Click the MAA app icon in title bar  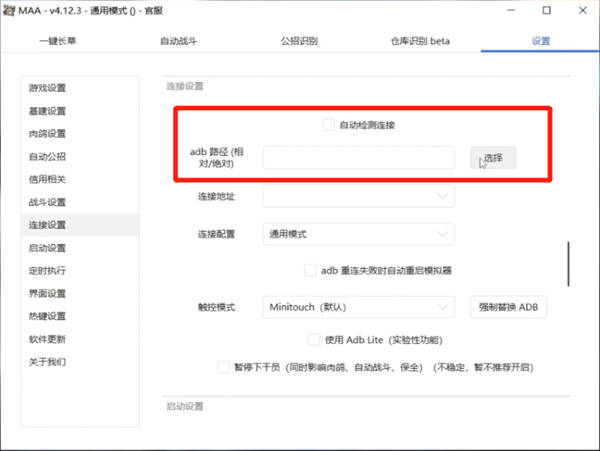pyautogui.click(x=10, y=11)
